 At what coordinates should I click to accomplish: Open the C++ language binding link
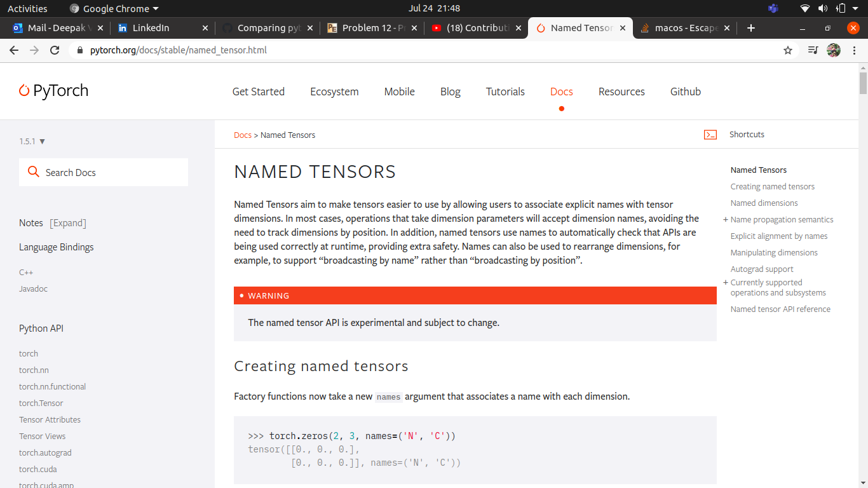click(26, 272)
